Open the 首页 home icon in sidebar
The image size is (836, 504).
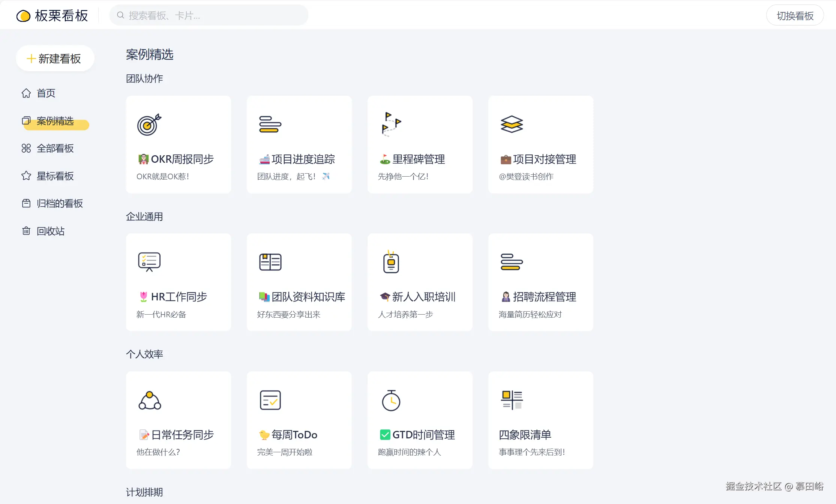coord(26,93)
